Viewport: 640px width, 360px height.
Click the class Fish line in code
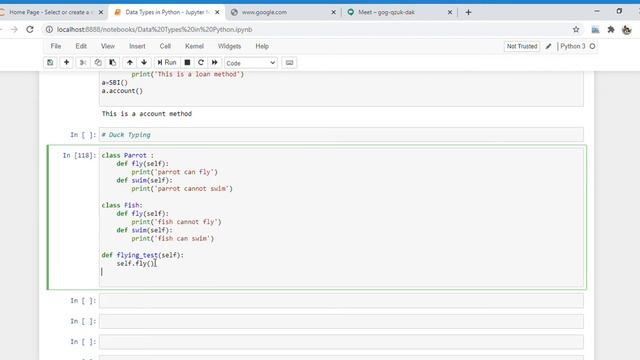122,205
